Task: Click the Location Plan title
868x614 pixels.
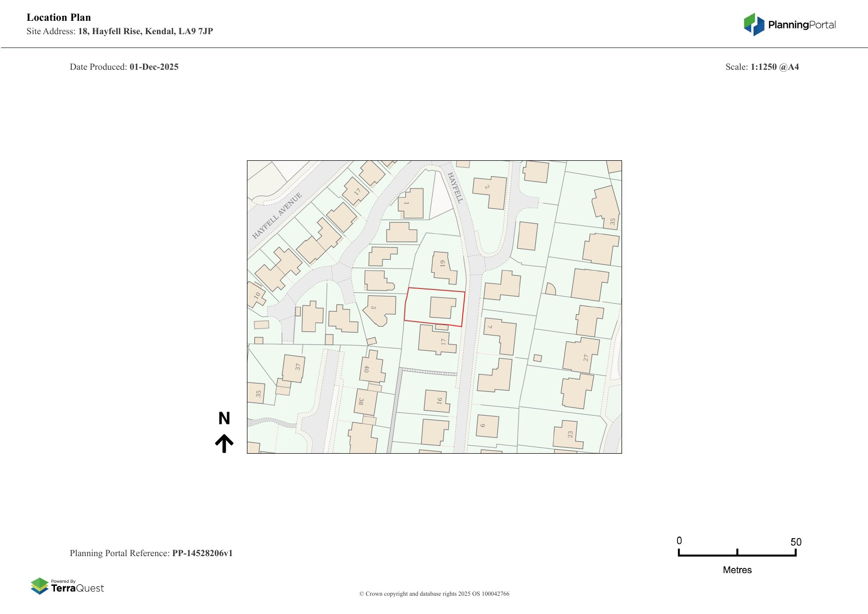Action: [59, 17]
